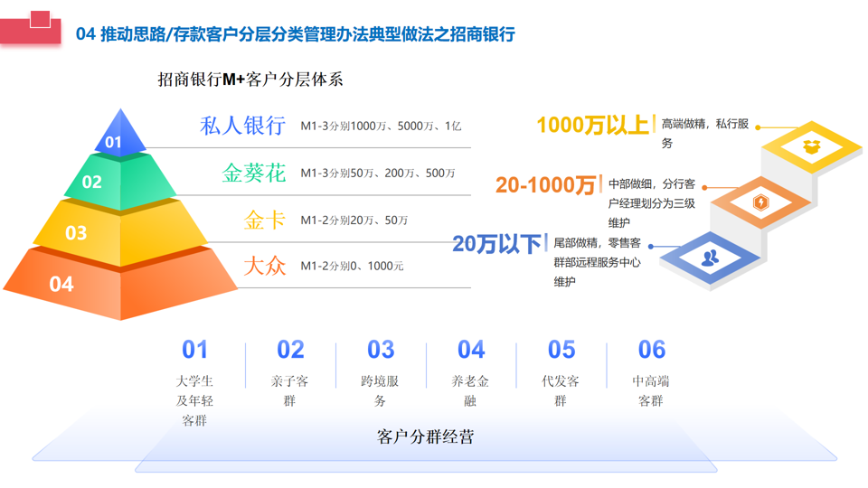This screenshot has width=868, height=488.
Task: Click the orange hexagon lightning icon
Action: (x=761, y=202)
